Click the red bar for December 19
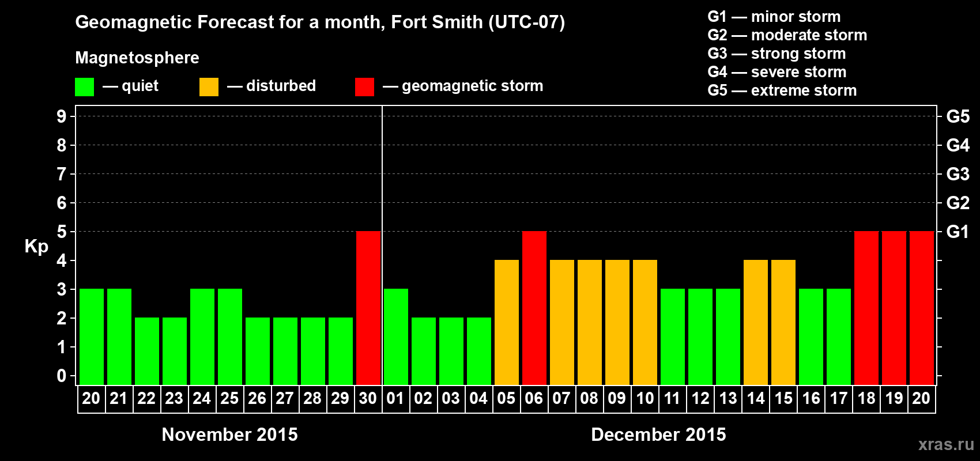980x461 pixels. [x=894, y=308]
